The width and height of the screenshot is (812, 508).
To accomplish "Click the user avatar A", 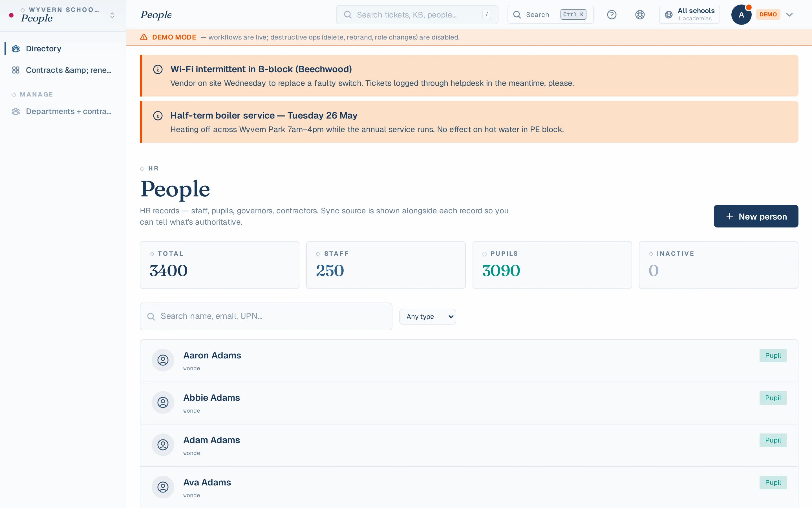I will click(x=741, y=15).
